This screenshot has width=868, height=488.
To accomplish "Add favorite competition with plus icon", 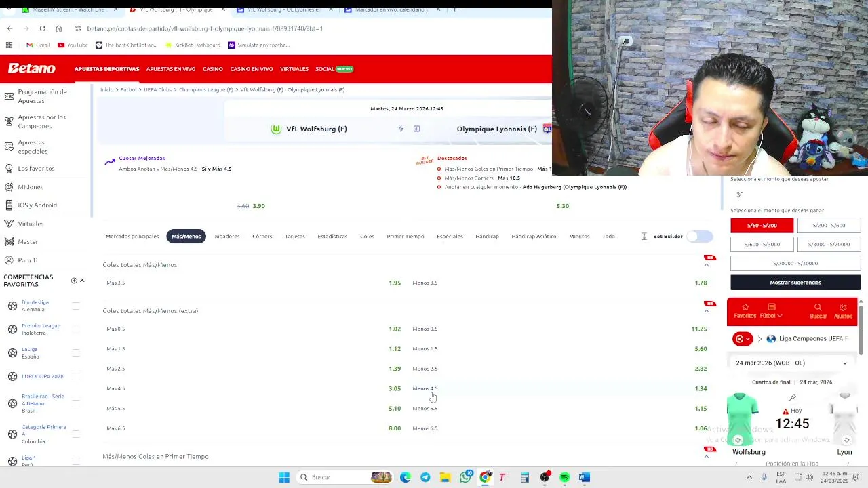I will click(x=74, y=281).
